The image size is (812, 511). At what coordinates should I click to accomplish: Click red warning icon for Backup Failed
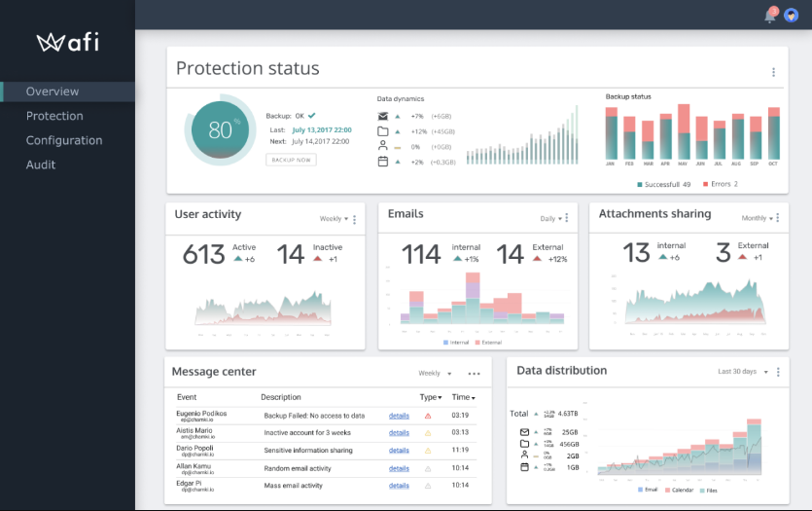428,417
